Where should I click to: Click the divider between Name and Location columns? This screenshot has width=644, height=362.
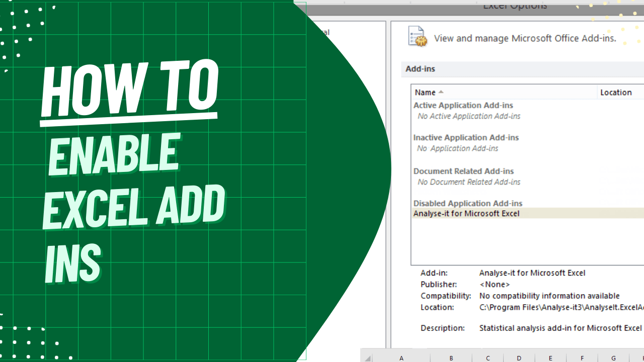click(596, 92)
